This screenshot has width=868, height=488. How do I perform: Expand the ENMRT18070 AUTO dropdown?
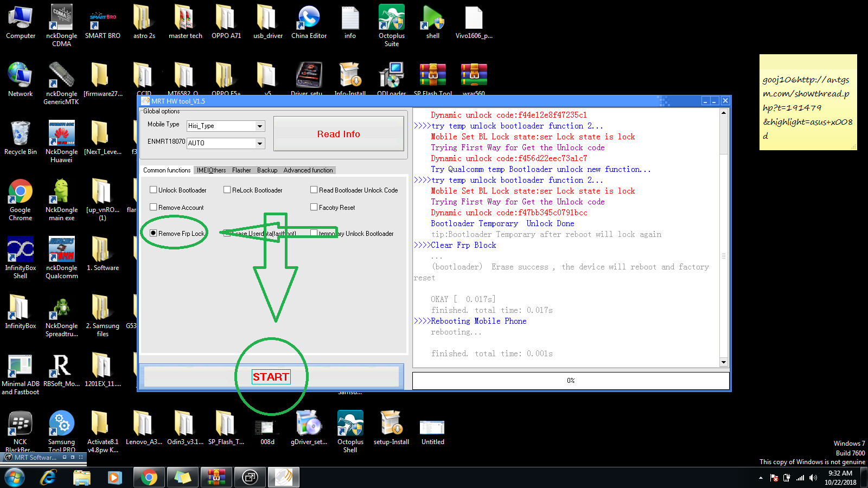(x=260, y=143)
